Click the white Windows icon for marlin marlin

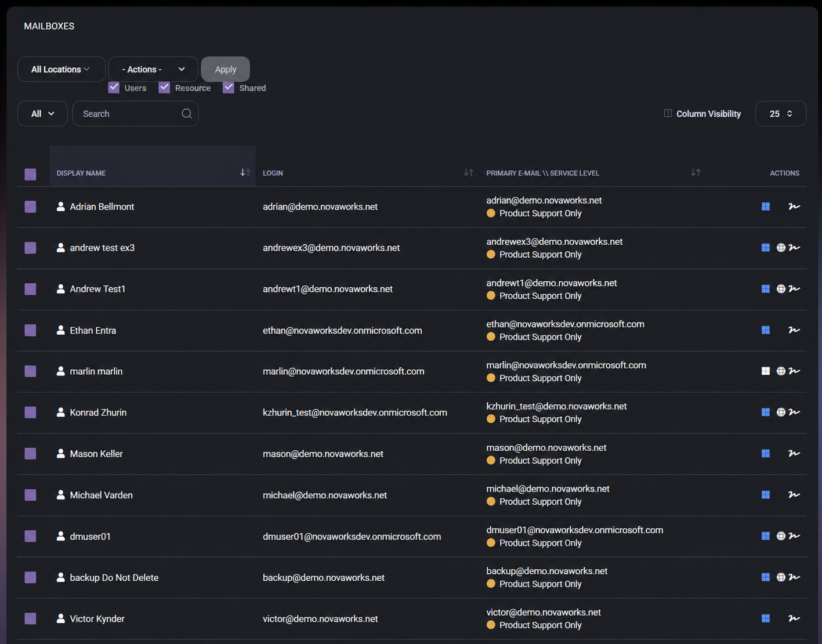[x=766, y=371]
